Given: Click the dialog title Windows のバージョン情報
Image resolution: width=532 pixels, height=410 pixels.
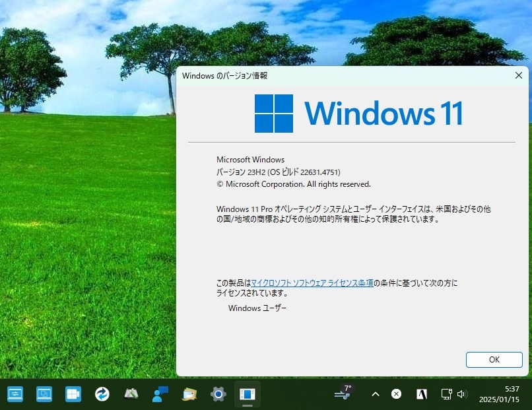Looking at the screenshot, I should [x=224, y=76].
